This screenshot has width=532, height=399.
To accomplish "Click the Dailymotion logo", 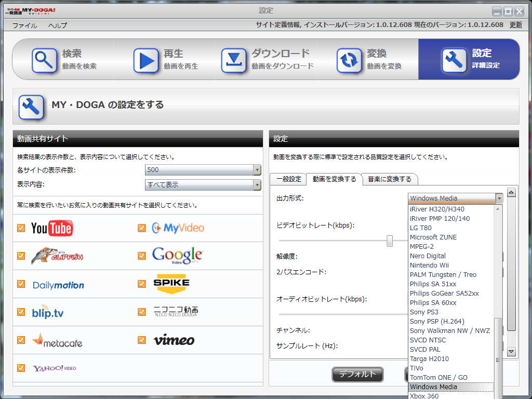I will pyautogui.click(x=58, y=285).
